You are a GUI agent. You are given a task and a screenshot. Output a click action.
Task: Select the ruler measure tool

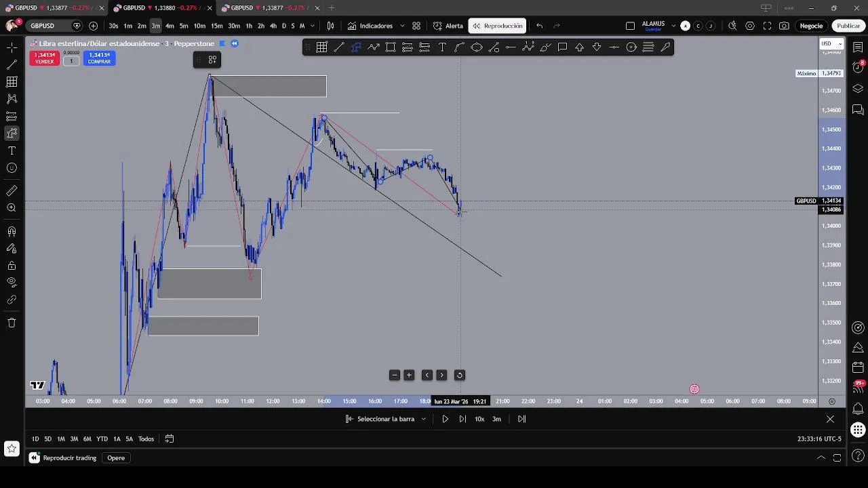click(12, 191)
